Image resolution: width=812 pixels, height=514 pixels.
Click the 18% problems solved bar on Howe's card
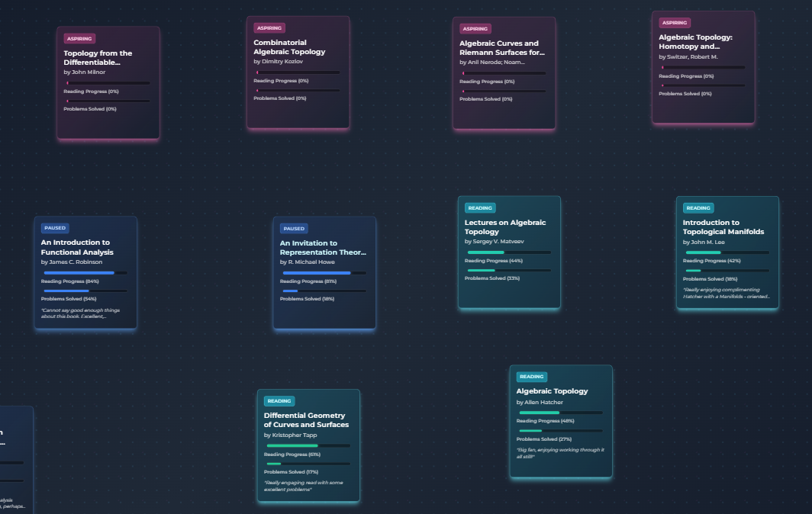pyautogui.click(x=324, y=291)
